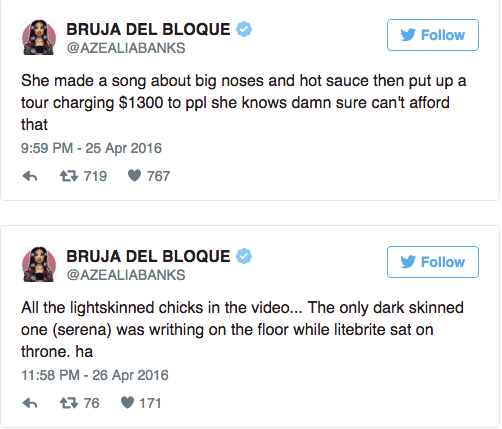Click reply arrow on first tweet
The width and height of the screenshot is (502, 429).
click(x=30, y=176)
